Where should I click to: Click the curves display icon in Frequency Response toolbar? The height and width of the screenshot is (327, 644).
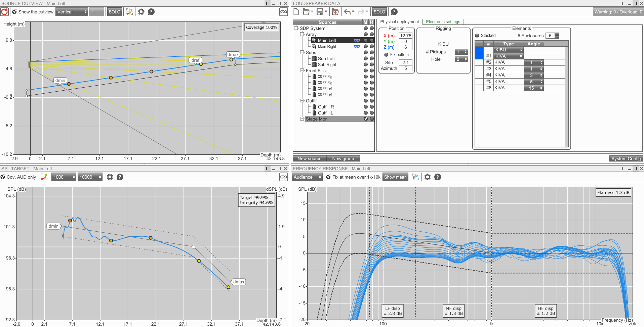click(x=416, y=177)
